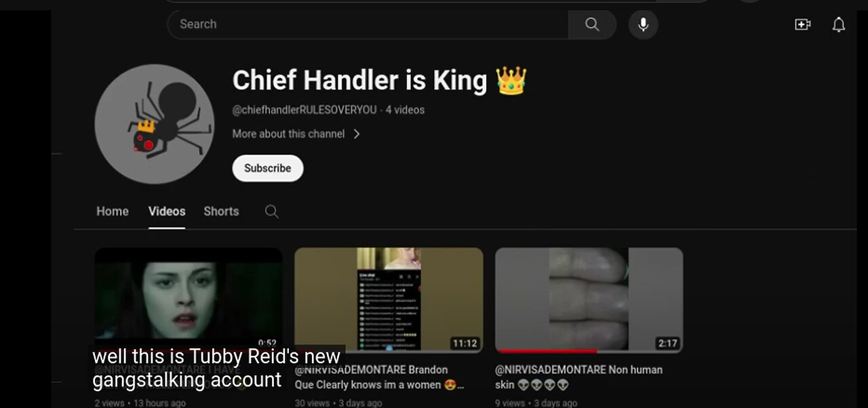868x408 pixels.
Task: Switch to the Home tab
Action: tap(113, 211)
